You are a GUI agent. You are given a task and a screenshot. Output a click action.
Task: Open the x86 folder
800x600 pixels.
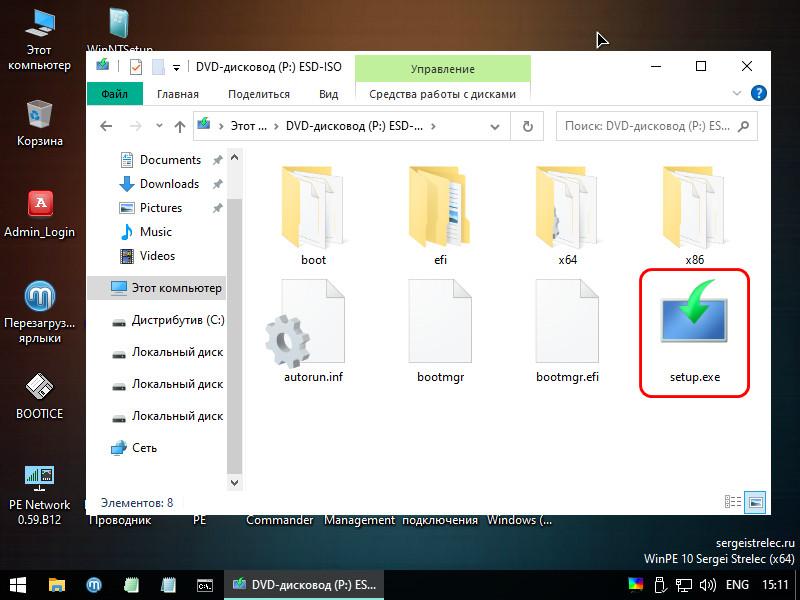pos(694,214)
